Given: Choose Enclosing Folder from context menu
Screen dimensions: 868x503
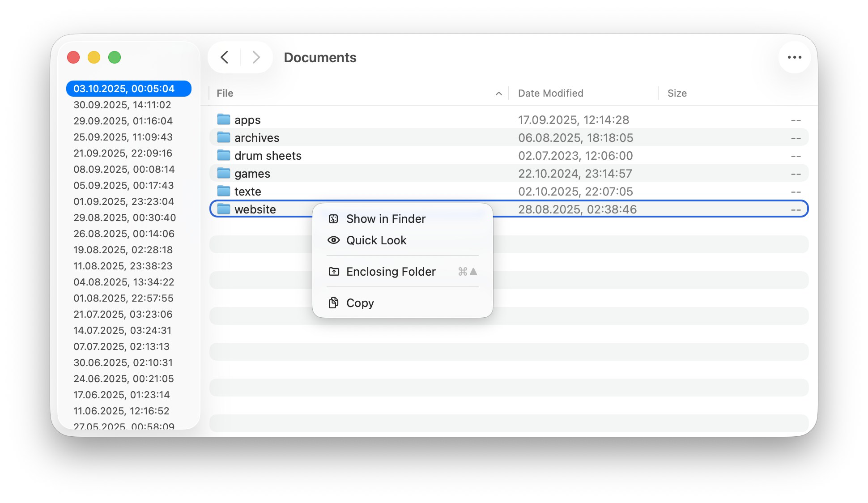Looking at the screenshot, I should (x=391, y=272).
